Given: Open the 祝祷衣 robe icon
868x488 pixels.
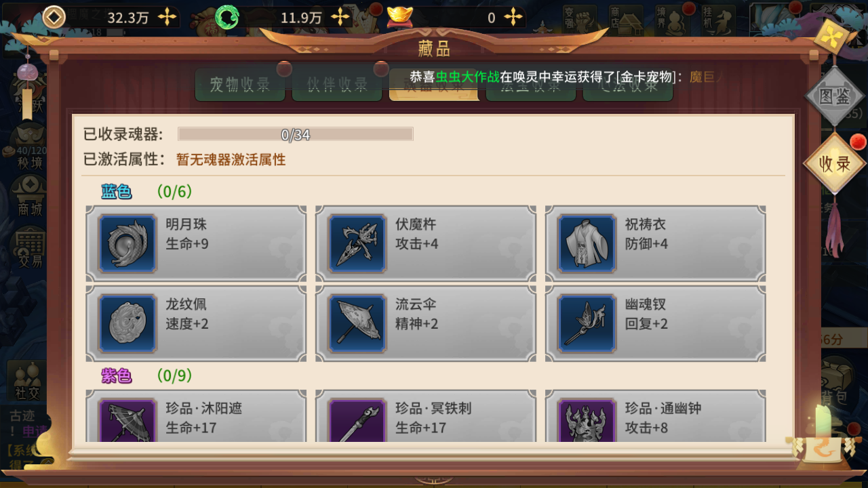Looking at the screenshot, I should (587, 243).
